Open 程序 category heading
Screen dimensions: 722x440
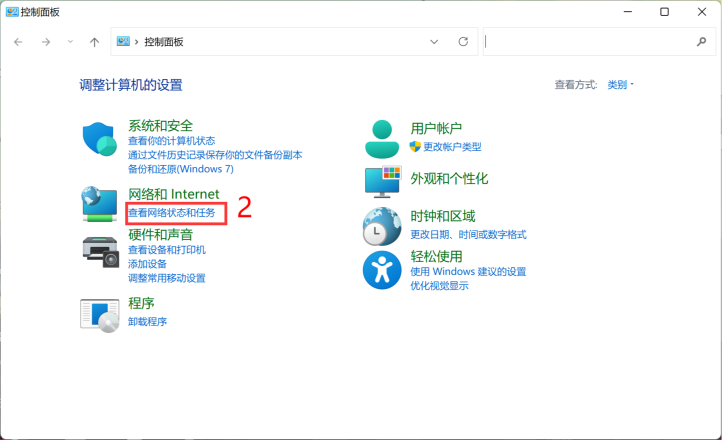coord(141,303)
